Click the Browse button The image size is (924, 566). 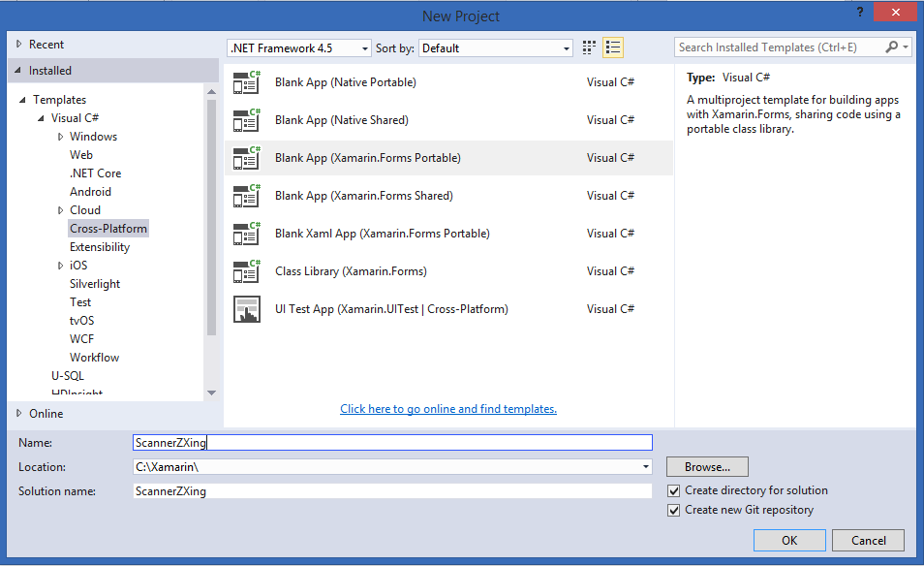(706, 466)
